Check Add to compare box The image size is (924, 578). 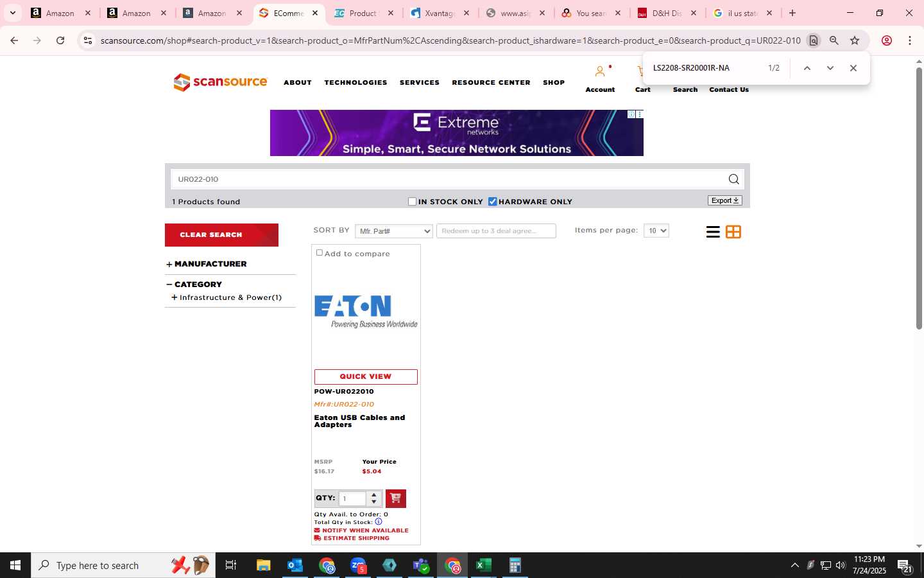point(320,253)
